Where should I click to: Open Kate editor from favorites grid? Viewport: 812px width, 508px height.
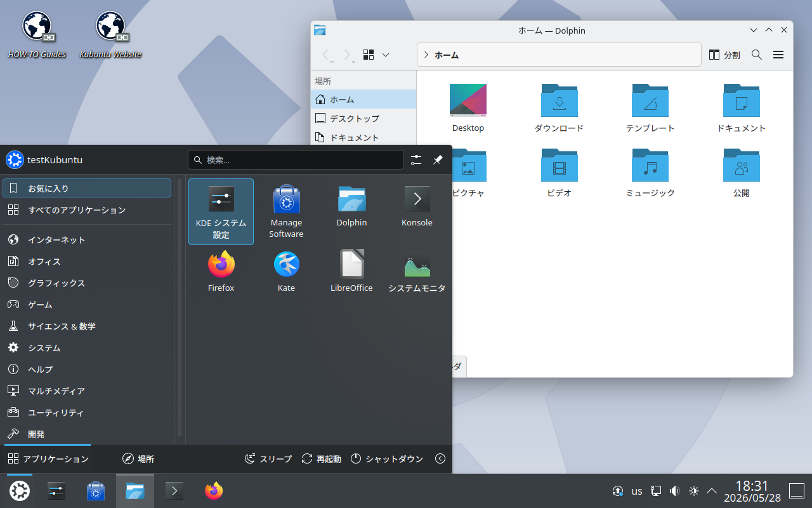point(286,272)
